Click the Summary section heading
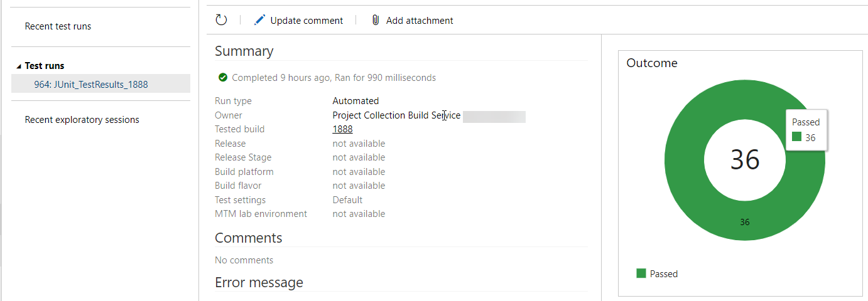 (x=244, y=51)
